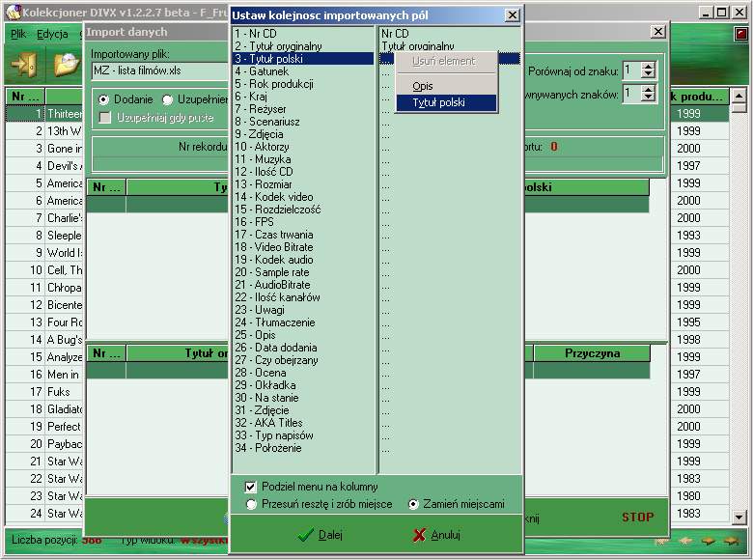Open the Edycja menu
The width and height of the screenshot is (753, 560).
coord(52,34)
